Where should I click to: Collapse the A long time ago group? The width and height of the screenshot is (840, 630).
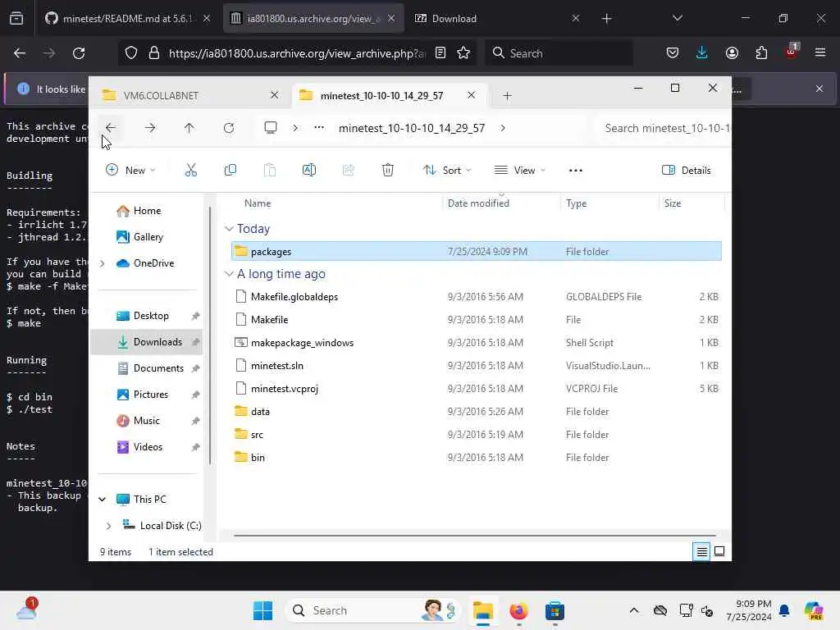coord(230,274)
